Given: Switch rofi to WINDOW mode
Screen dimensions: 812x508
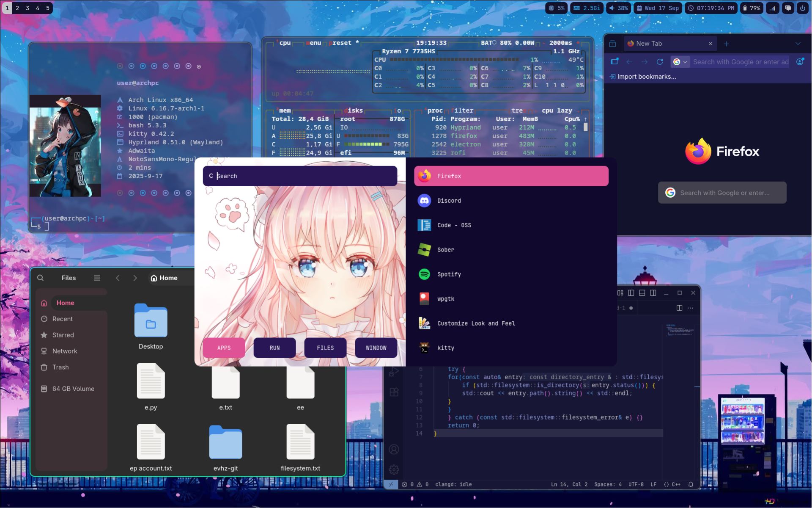Looking at the screenshot, I should (x=376, y=348).
